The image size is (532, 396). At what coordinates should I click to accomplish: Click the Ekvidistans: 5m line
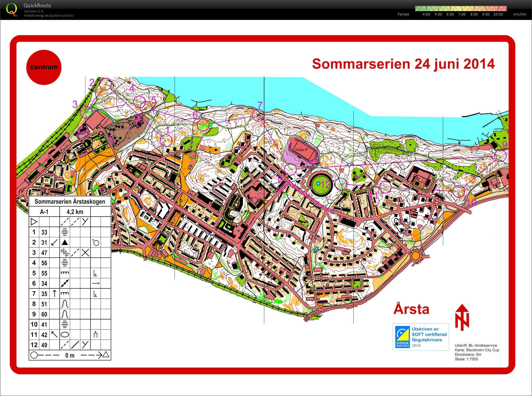click(468, 354)
